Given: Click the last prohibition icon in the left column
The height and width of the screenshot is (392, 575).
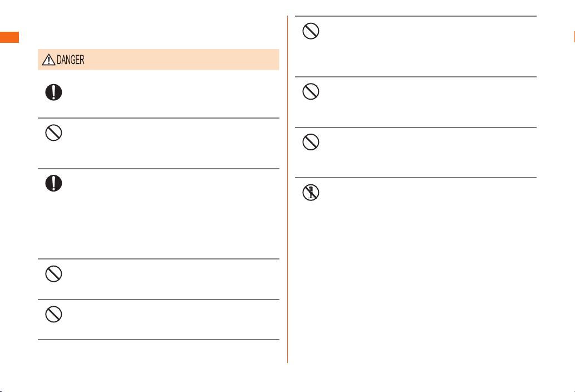Looking at the screenshot, I should (x=53, y=314).
